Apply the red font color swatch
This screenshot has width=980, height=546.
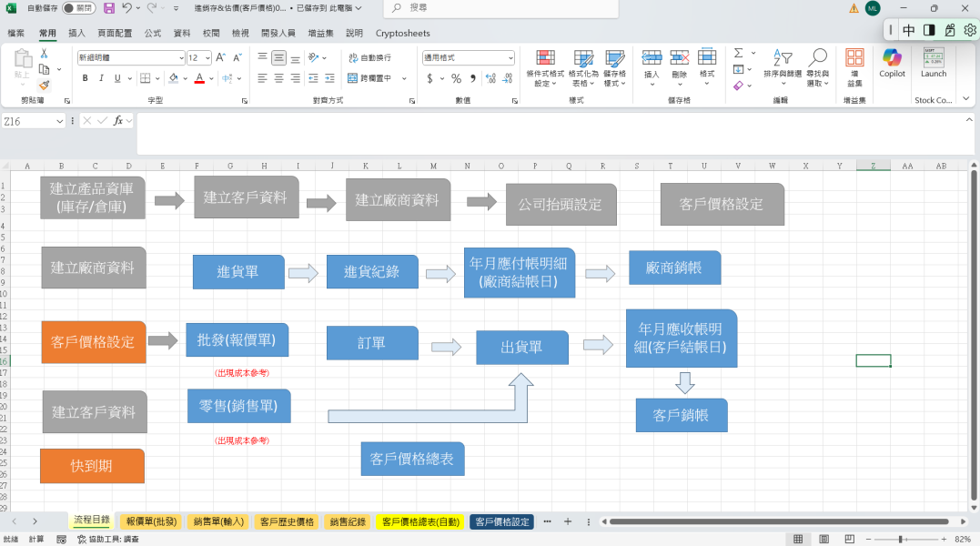199,78
